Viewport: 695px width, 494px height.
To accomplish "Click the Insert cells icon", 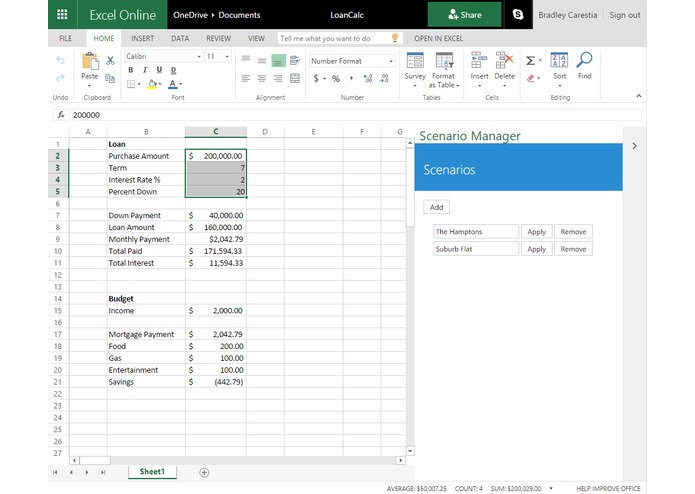I will [479, 60].
